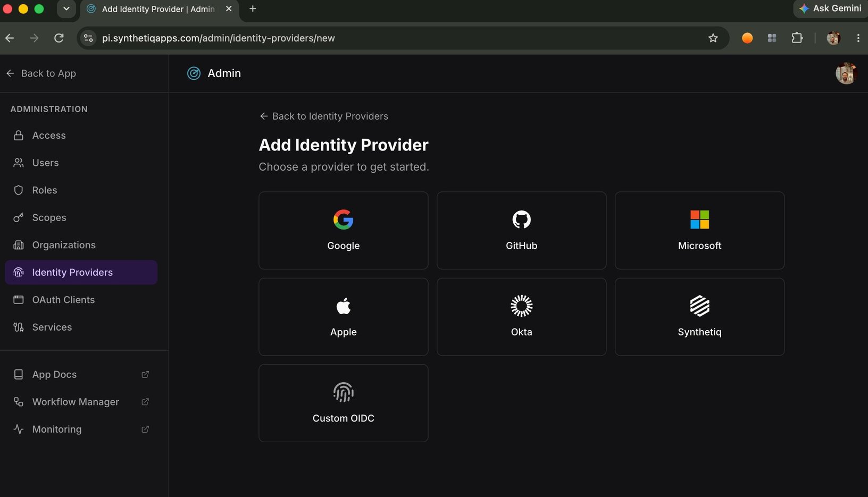Image resolution: width=868 pixels, height=497 pixels.
Task: Click the "Choose a provider to get started." text
Action: pyautogui.click(x=344, y=167)
